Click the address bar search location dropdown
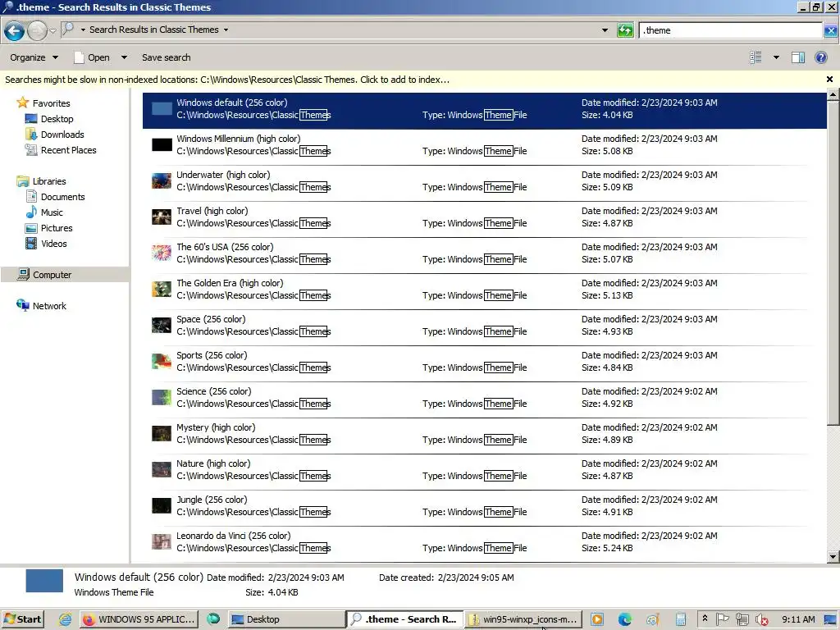Viewport: 840px width, 630px height. 226,30
